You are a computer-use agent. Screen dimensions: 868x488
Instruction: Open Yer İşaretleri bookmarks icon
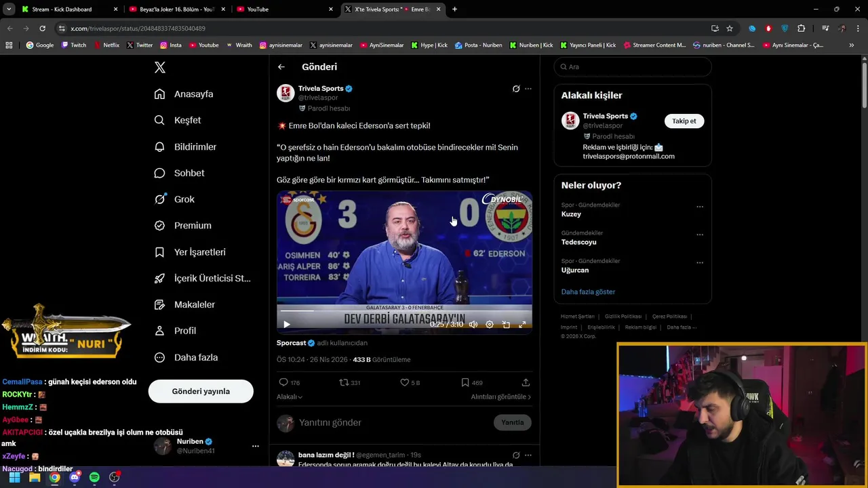tap(159, 252)
